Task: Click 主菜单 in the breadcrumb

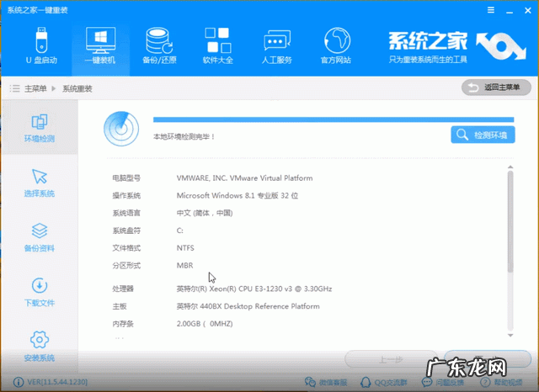Action: pos(35,89)
